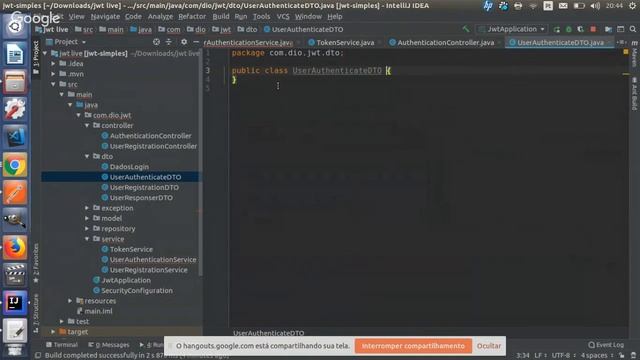Open Visual Studio Code from dock
This screenshot has width=640, height=360.
[x=15, y=137]
